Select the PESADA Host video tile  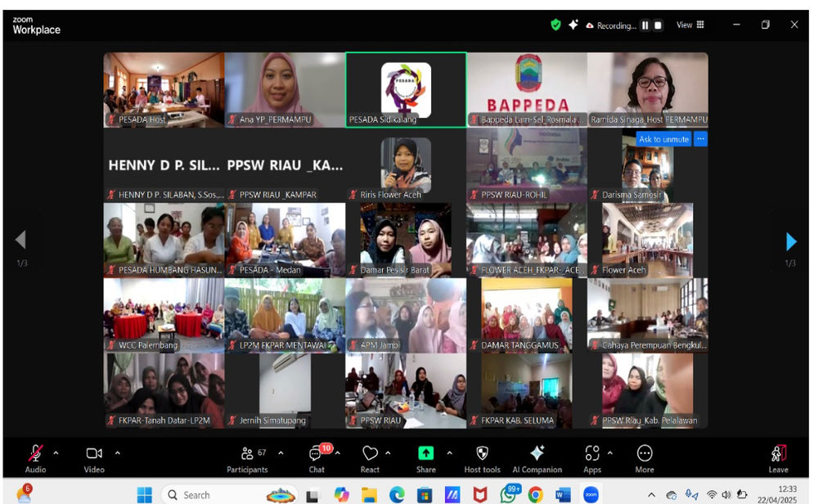coord(164,90)
